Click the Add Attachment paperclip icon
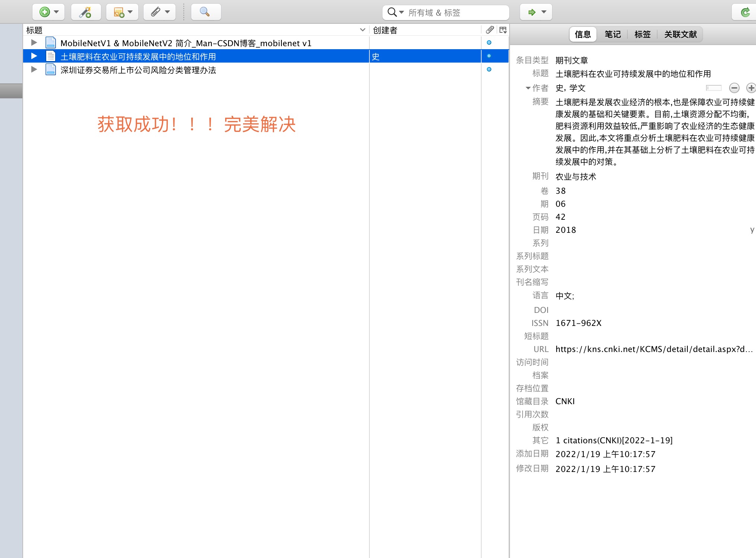The image size is (756, 558). (x=156, y=12)
